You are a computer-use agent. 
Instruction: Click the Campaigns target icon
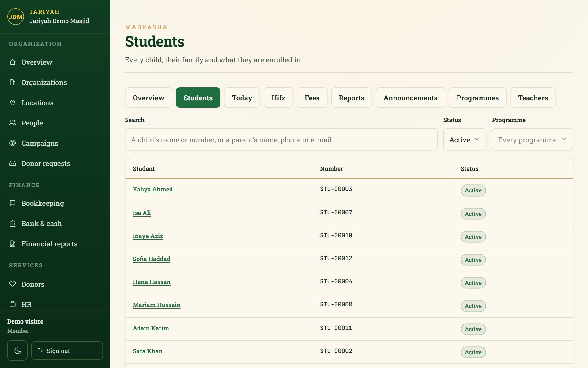coord(13,143)
